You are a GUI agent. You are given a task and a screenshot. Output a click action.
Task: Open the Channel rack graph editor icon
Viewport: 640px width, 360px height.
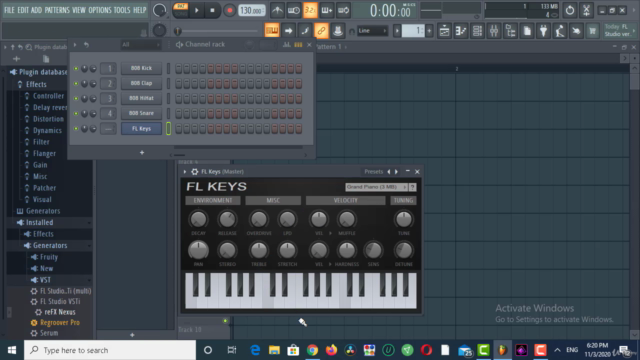287,44
